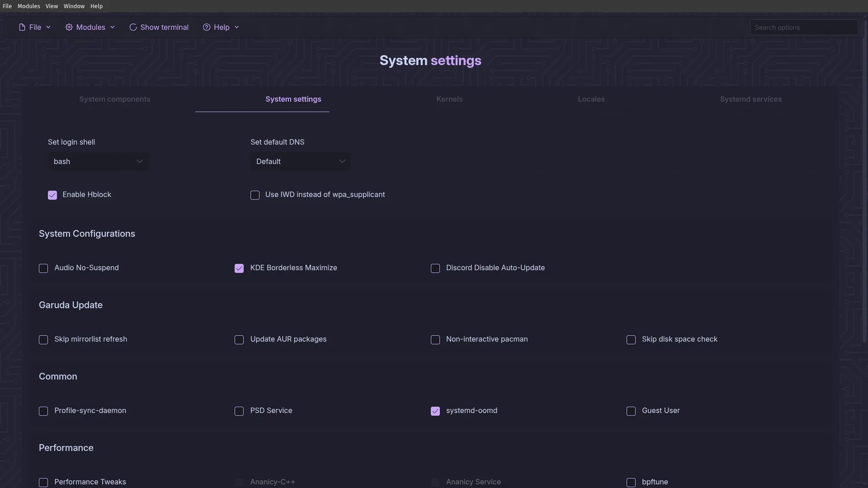Open the Kernels tab
868x488 pixels.
449,99
